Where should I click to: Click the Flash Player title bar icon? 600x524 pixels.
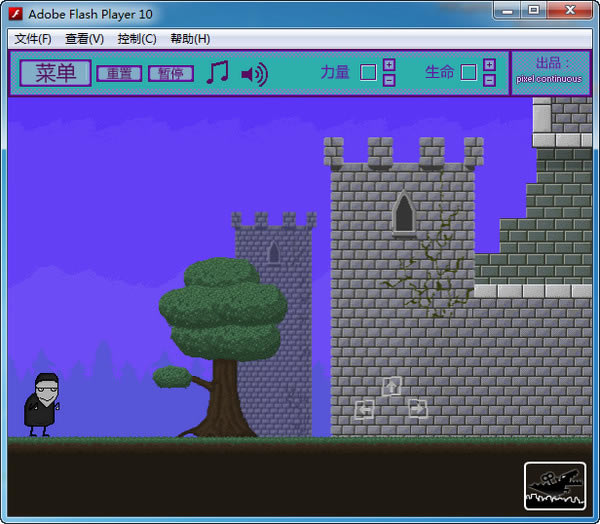coord(15,12)
